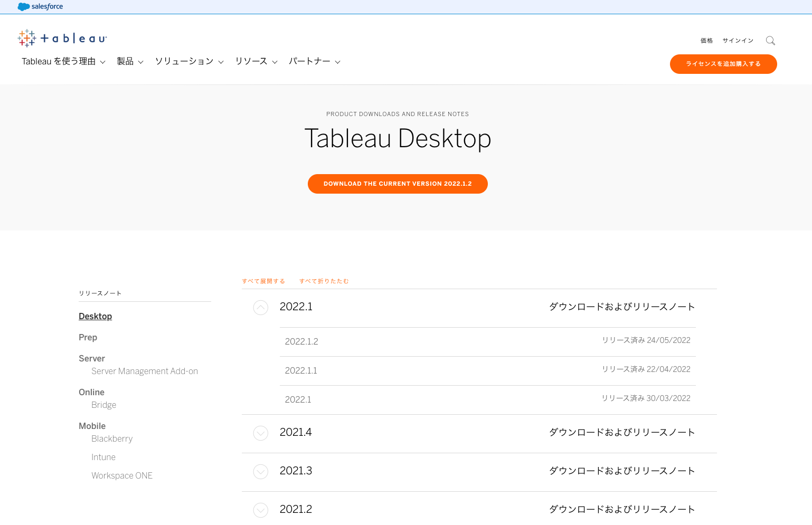Click the サインイン link
The width and height of the screenshot is (812, 525).
(738, 41)
